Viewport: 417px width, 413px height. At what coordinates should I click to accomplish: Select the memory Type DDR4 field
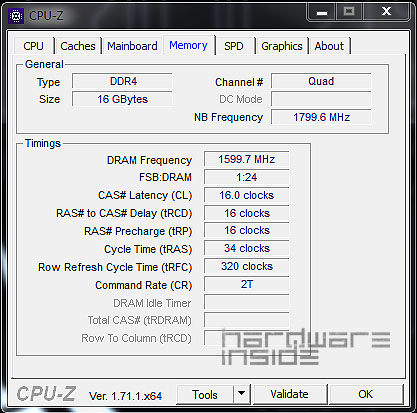coord(122,81)
